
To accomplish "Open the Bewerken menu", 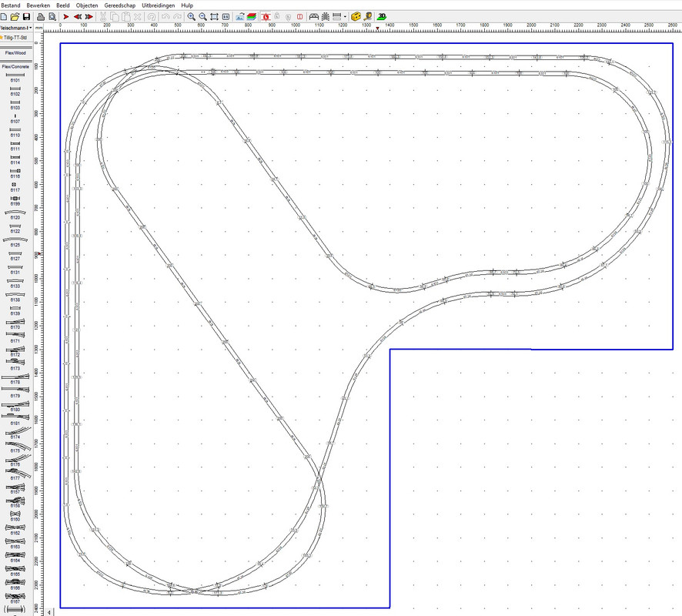I will [x=38, y=5].
